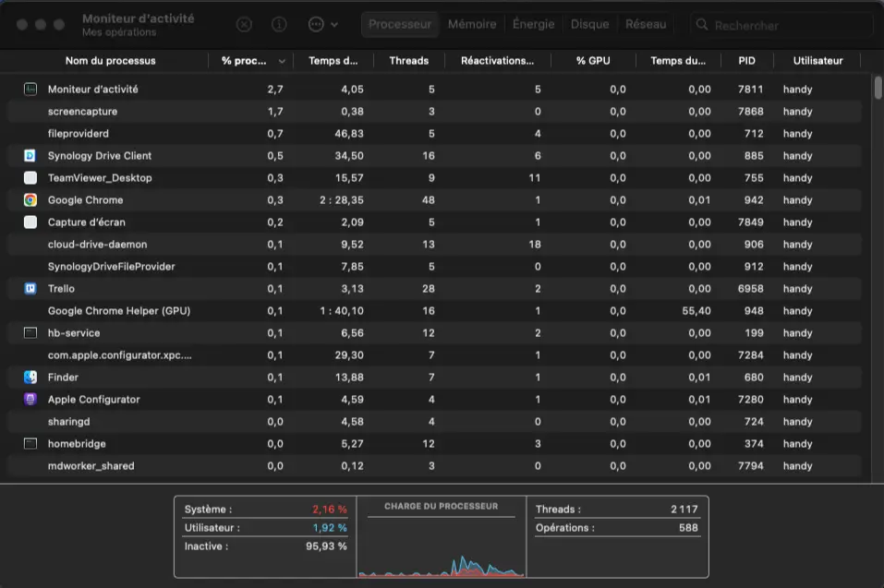884x588 pixels.
Task: Sort by Nom du processus column header
Action: 110,61
